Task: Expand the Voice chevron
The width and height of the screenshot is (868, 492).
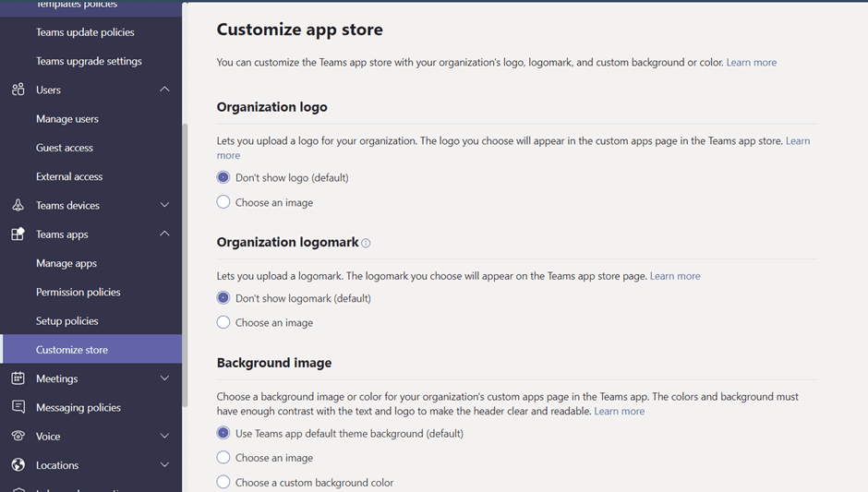Action: coord(164,436)
